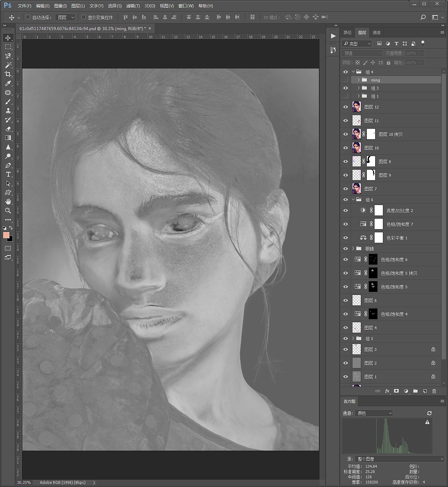Select the Pen tool

[x=8, y=165]
